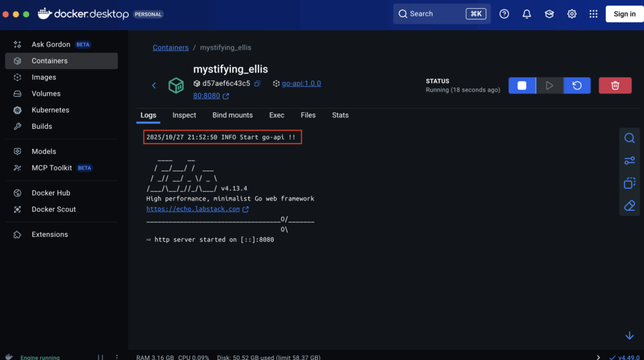Open Docker Desktop settings gear

pos(572,14)
